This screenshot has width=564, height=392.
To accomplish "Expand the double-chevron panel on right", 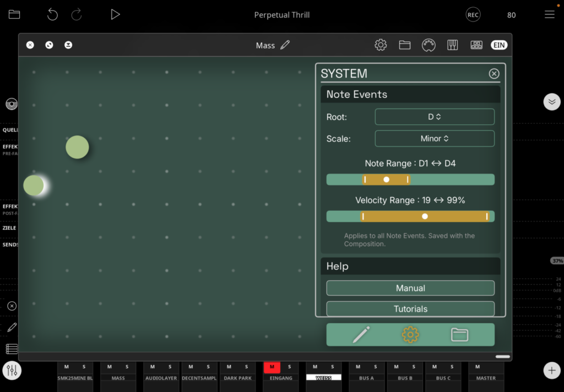I will (x=551, y=102).
